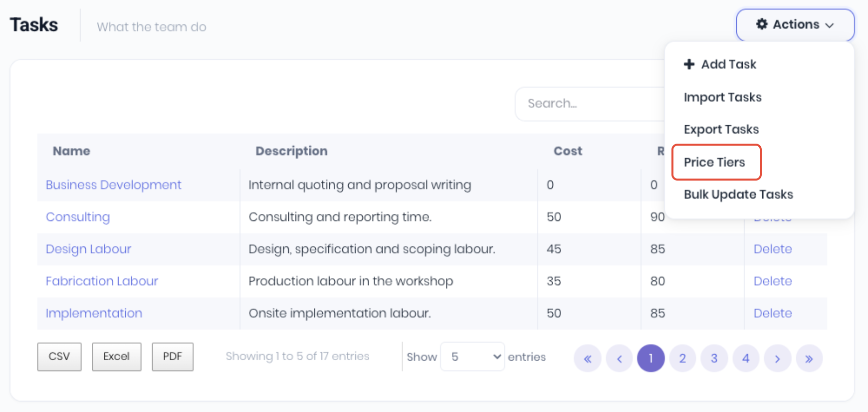The height and width of the screenshot is (412, 868).
Task: Expand the show entries count dropdown
Action: tap(472, 357)
